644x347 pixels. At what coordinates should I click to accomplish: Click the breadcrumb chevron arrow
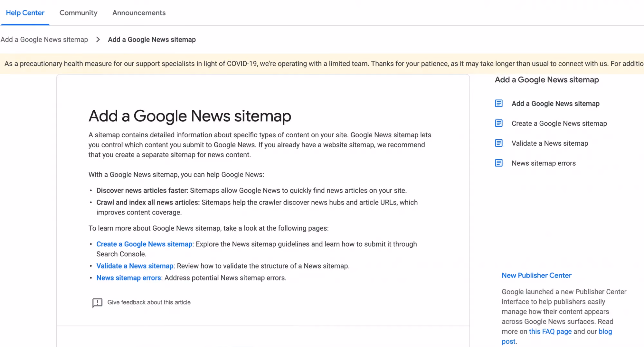[x=98, y=40]
